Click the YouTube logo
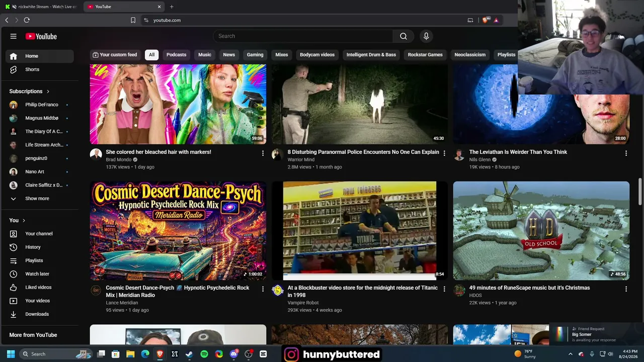This screenshot has width=644, height=362. (41, 36)
